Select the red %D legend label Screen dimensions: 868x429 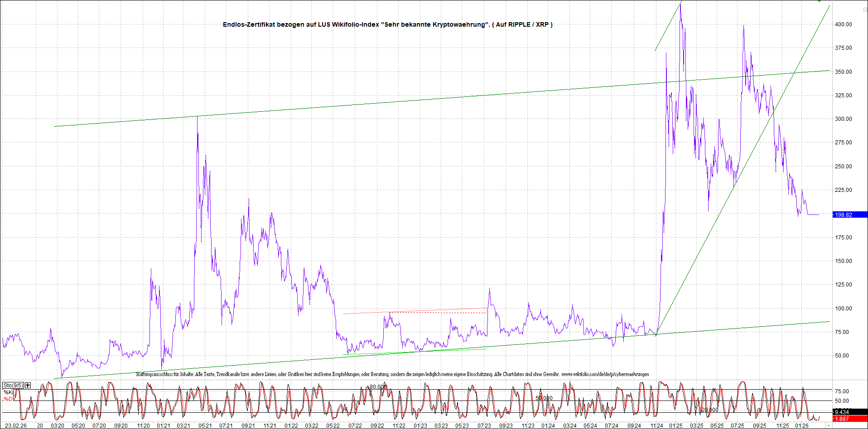(x=8, y=399)
